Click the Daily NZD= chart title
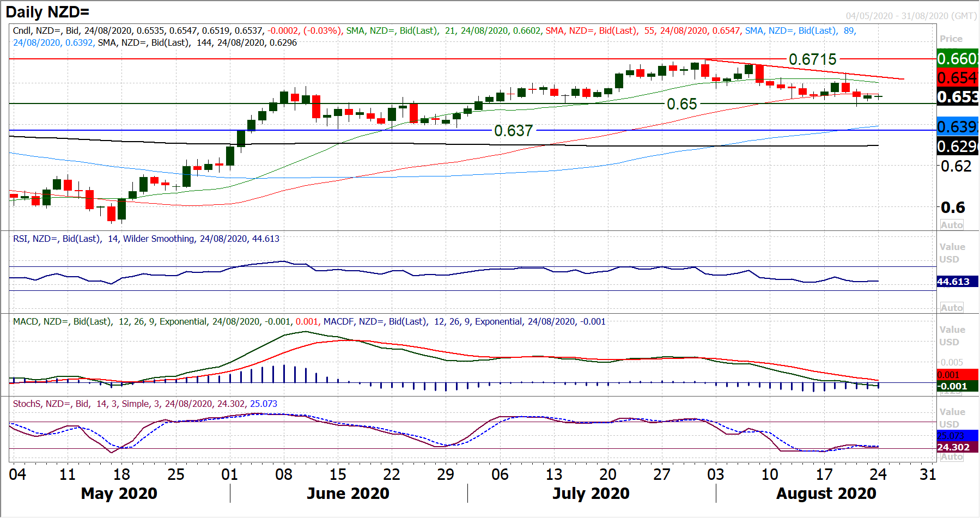 coord(47,12)
